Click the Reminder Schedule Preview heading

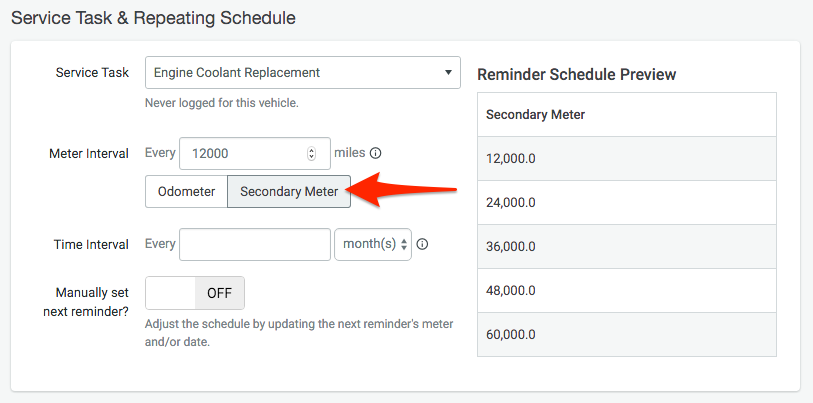point(577,74)
